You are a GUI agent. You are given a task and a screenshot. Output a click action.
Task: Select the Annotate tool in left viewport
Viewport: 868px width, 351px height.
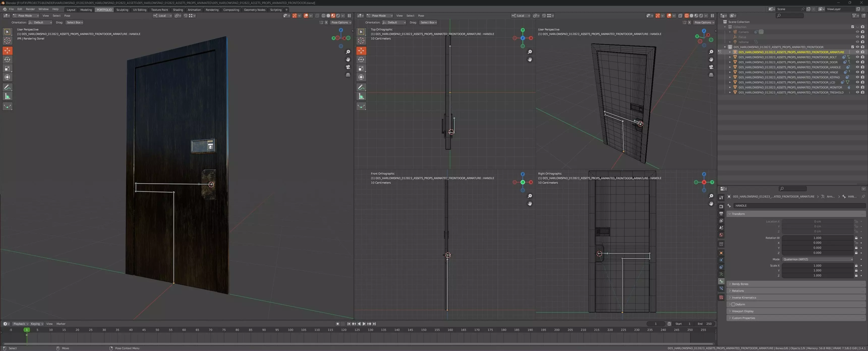pos(7,87)
